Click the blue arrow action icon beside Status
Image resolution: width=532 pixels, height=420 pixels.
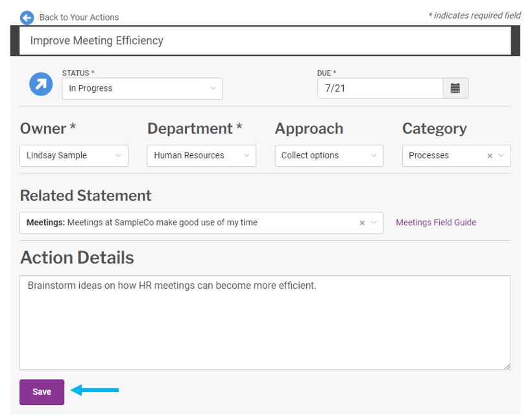[40, 84]
